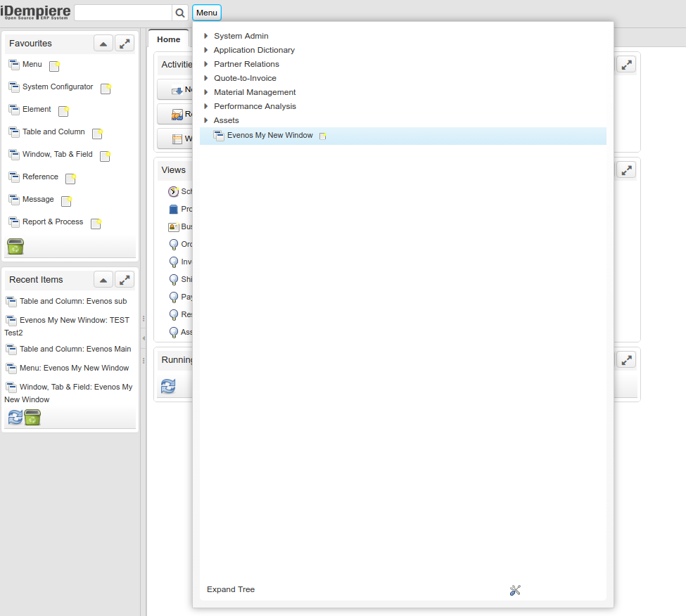Screen dimensions: 686x616
Task: Click the iDempiere logo
Action: click(x=36, y=12)
